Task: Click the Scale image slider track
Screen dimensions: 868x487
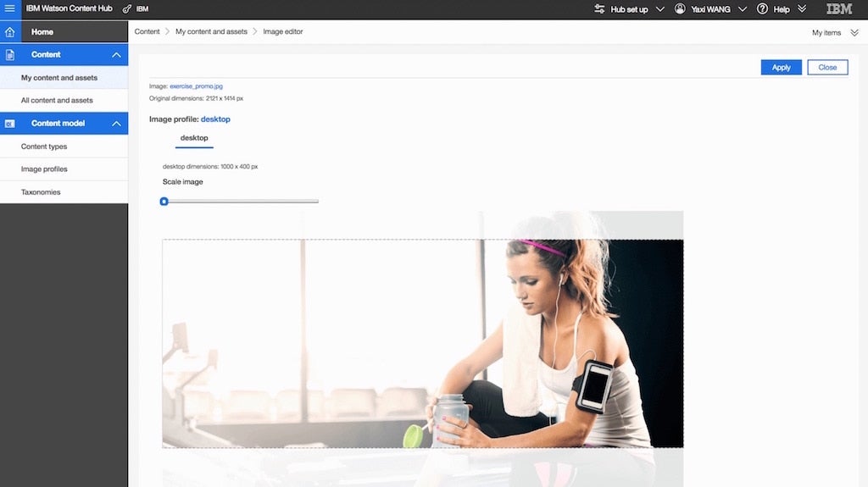Action: tap(240, 202)
